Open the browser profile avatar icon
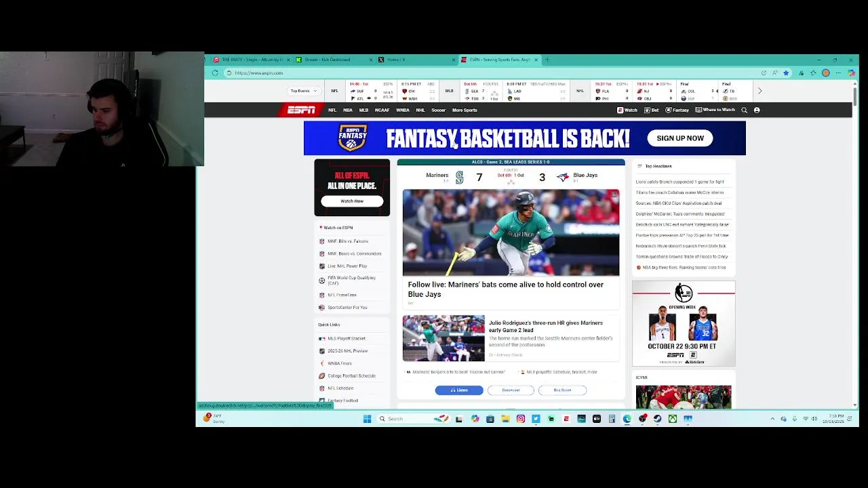Viewport: 868px width, 488px height. (825, 73)
